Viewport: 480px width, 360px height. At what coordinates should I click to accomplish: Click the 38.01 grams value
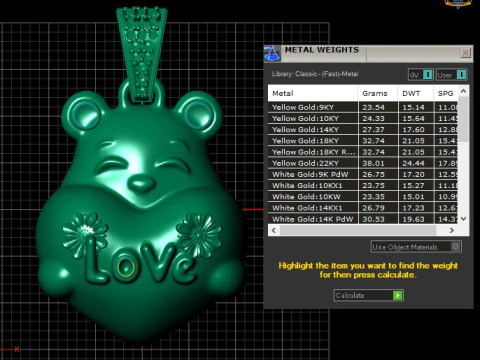373,163
